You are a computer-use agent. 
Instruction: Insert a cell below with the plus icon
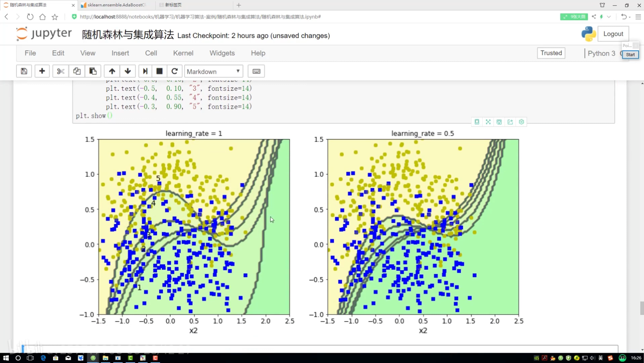coord(42,71)
